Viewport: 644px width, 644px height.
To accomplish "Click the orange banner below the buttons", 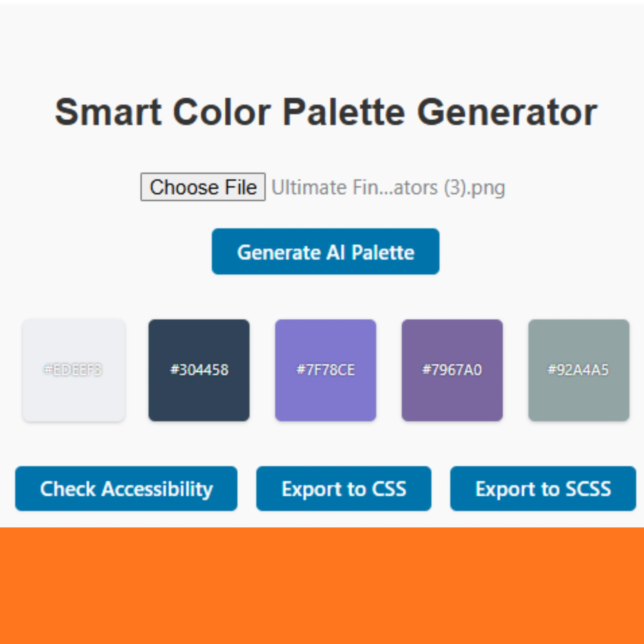I will (322, 585).
